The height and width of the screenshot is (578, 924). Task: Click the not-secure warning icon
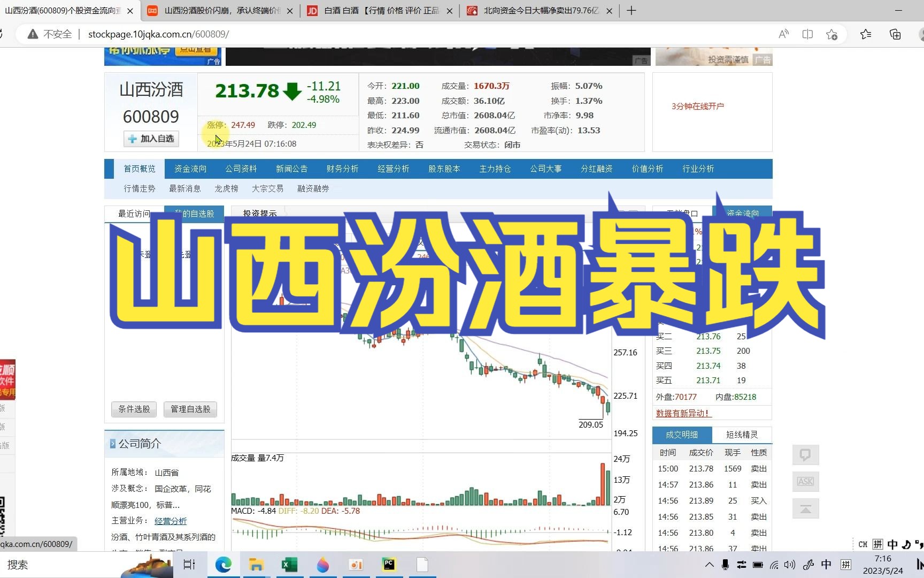[x=33, y=34]
